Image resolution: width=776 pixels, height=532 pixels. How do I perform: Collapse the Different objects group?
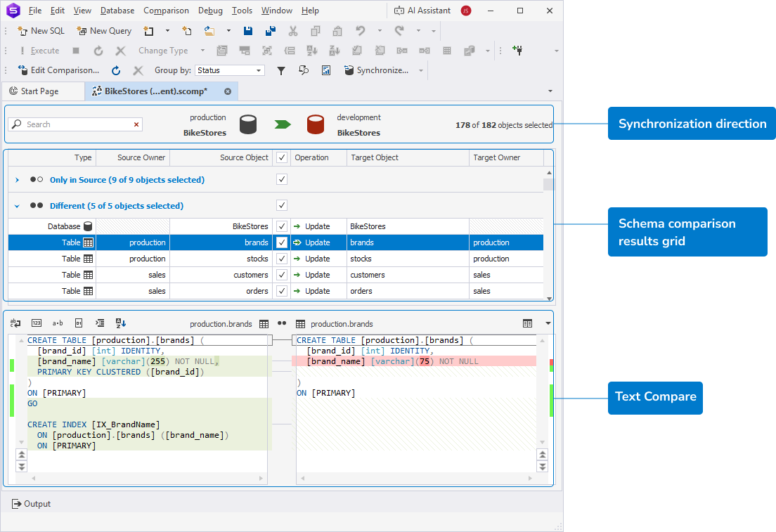(x=16, y=205)
